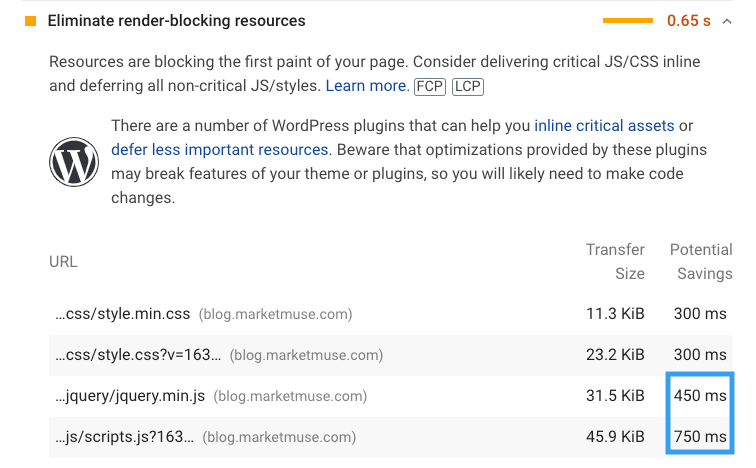The image size is (756, 468).
Task: Click the orange square audit status icon
Action: (30, 21)
